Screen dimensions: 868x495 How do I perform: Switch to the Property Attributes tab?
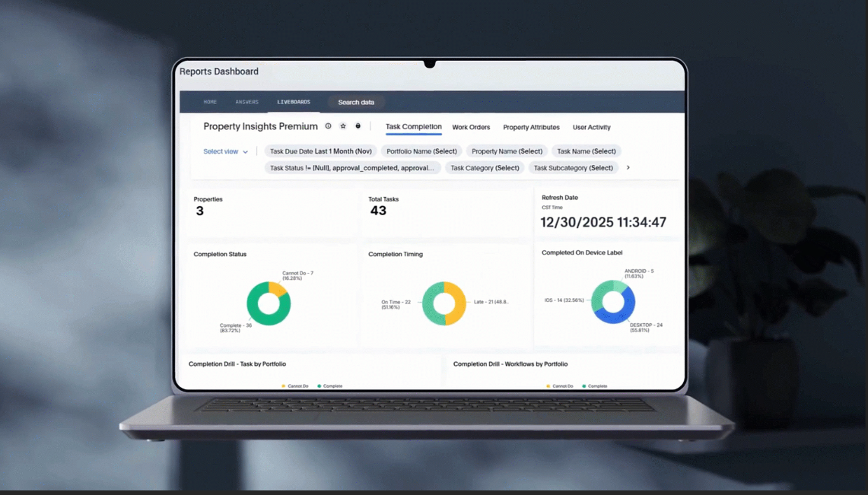pos(531,127)
